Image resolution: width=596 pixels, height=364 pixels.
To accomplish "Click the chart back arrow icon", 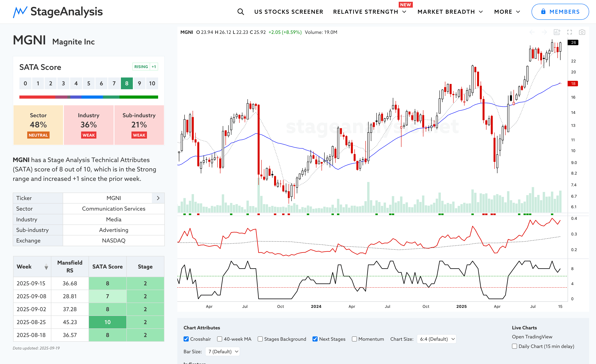I will tap(532, 32).
